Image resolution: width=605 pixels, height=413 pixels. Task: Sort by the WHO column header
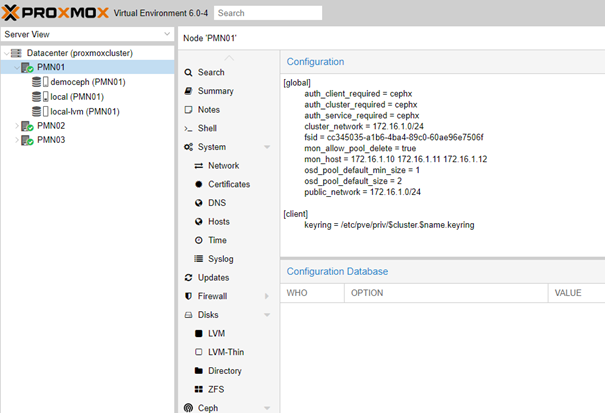click(x=312, y=293)
